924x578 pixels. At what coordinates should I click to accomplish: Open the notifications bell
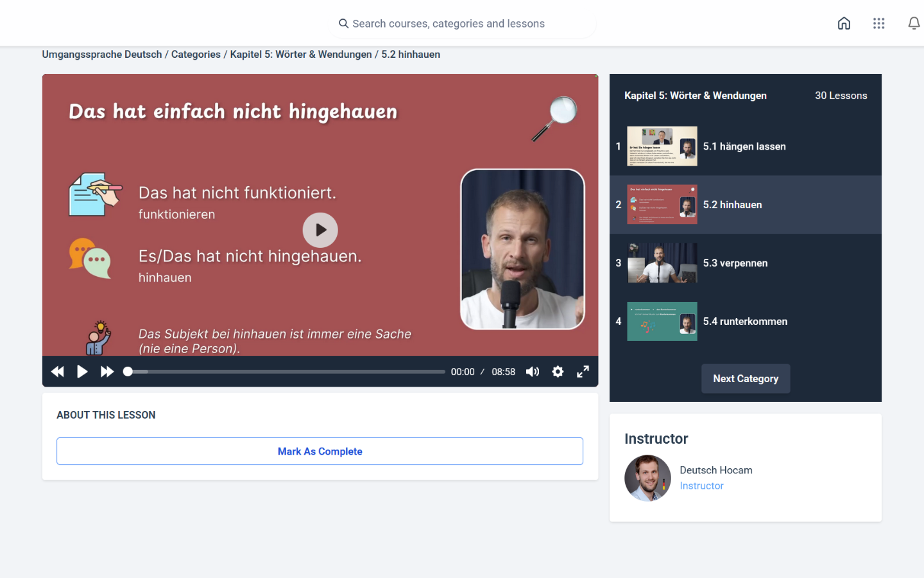point(913,24)
